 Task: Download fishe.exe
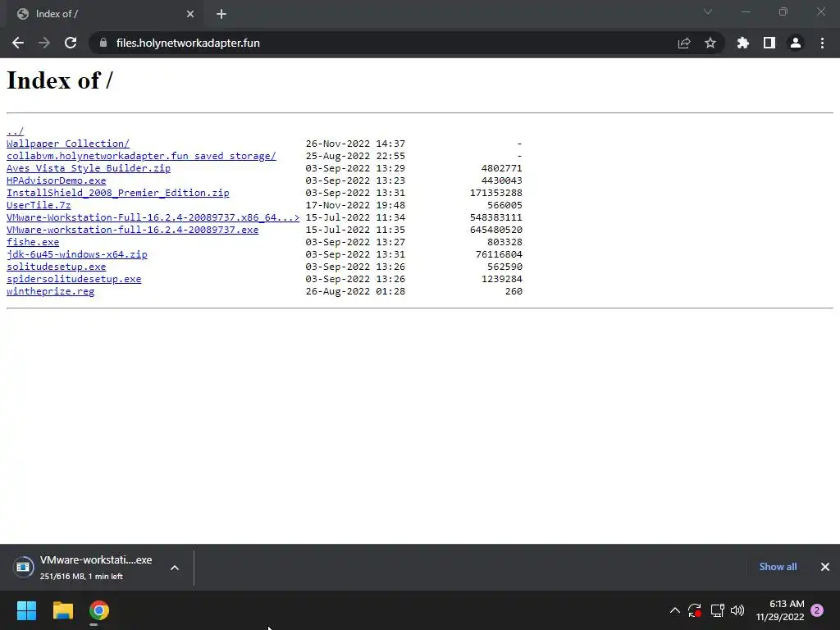coord(33,242)
